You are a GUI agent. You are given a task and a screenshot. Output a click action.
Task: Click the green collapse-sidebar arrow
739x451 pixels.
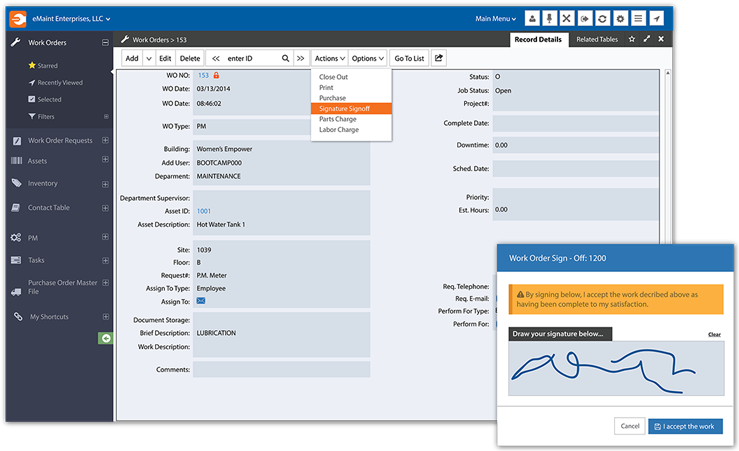pos(105,339)
